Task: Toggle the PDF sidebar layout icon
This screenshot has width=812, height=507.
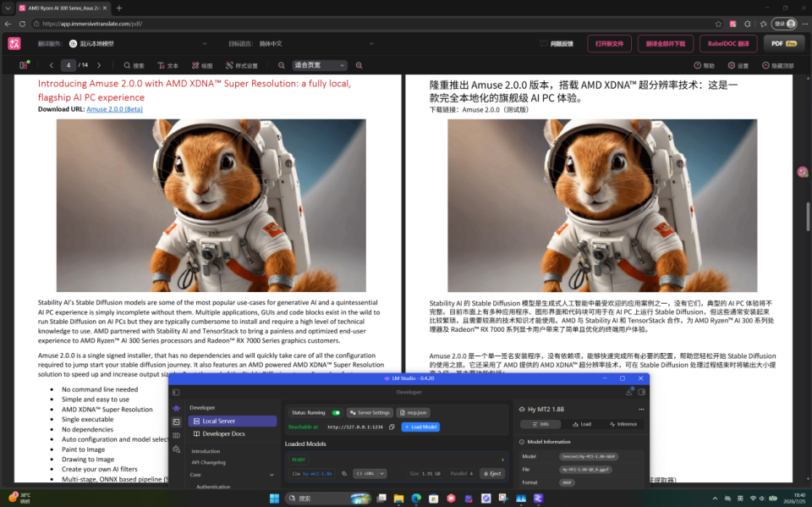Action: pos(24,65)
